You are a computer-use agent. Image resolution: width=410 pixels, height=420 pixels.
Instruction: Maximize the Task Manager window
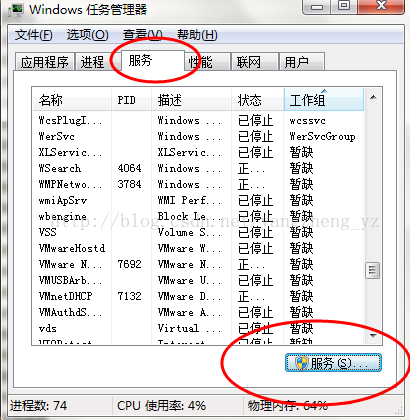[x=344, y=6]
